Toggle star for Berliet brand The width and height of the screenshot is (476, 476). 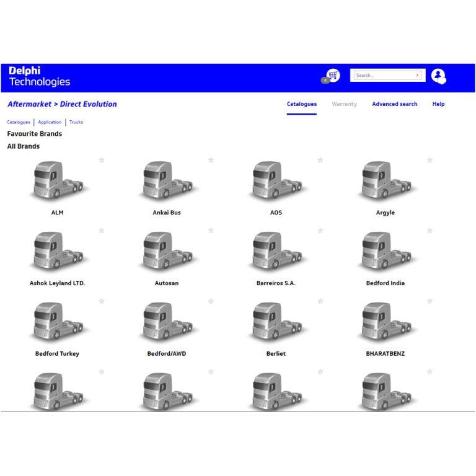click(320, 301)
